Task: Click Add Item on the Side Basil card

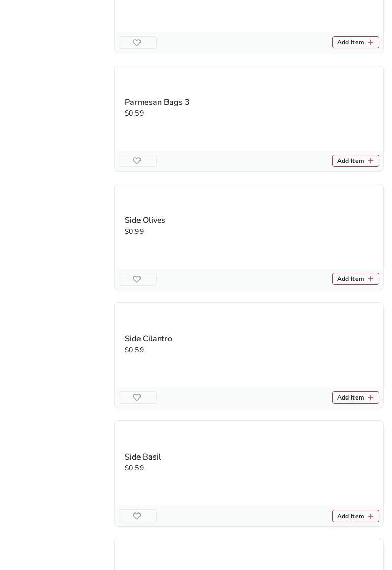Action: pyautogui.click(x=355, y=516)
